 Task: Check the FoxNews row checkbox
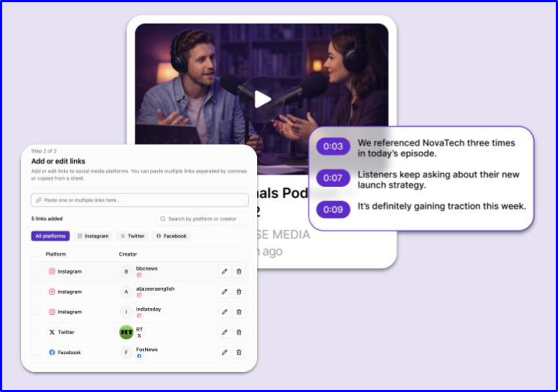[37, 352]
